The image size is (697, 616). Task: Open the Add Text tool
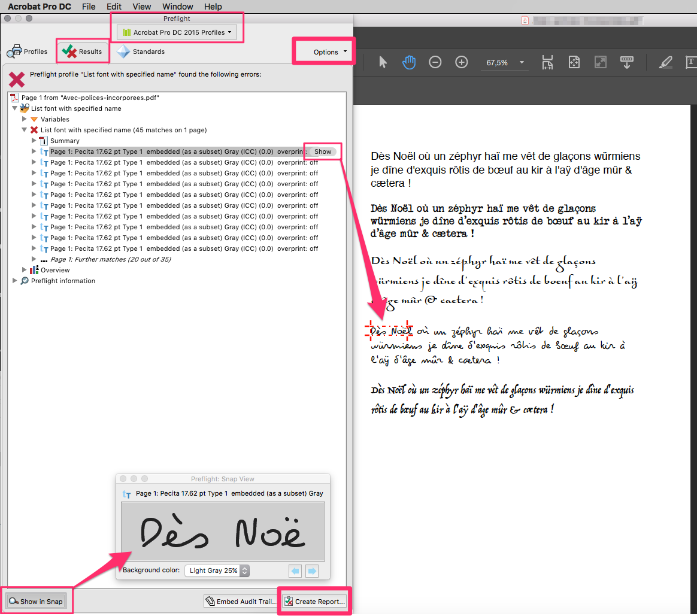click(x=690, y=62)
